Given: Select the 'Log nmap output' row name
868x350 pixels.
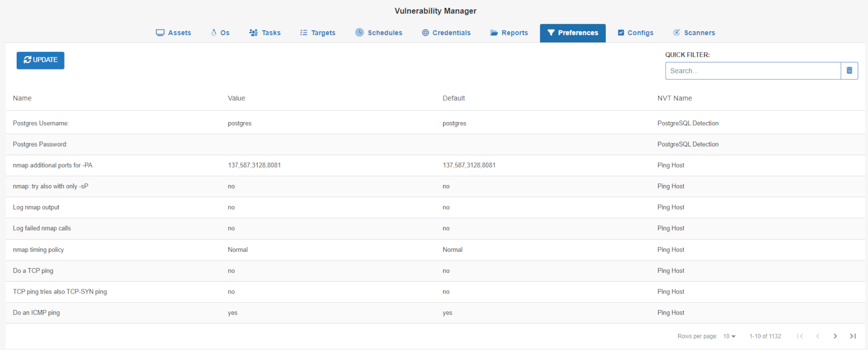Looking at the screenshot, I should point(36,207).
